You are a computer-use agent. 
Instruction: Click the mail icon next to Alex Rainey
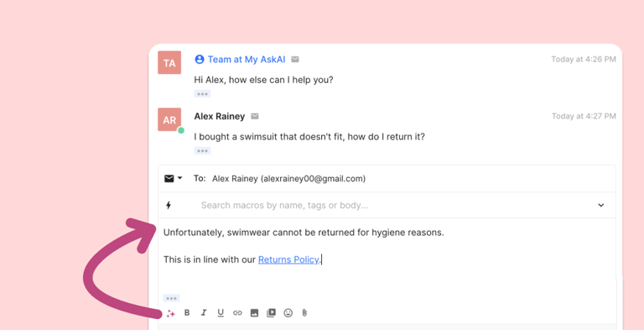tap(255, 117)
